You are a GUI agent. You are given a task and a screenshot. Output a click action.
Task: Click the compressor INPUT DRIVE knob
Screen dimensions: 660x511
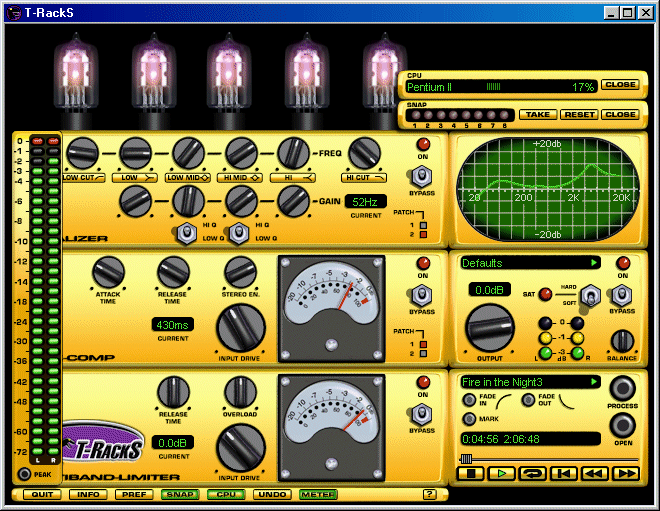[x=241, y=328]
